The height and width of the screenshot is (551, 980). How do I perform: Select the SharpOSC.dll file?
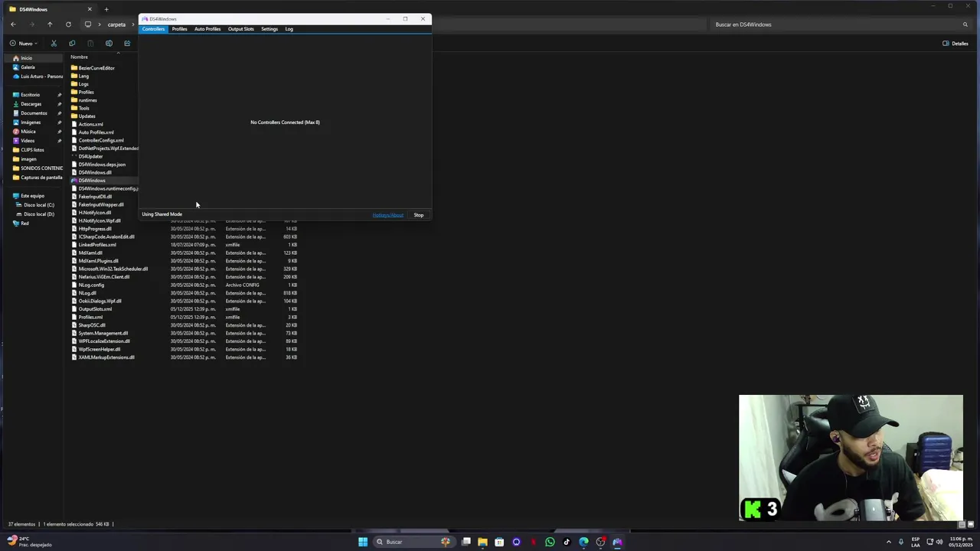(92, 325)
